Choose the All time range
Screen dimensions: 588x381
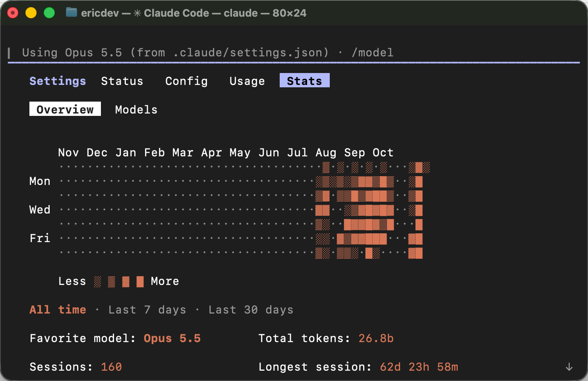(x=58, y=310)
